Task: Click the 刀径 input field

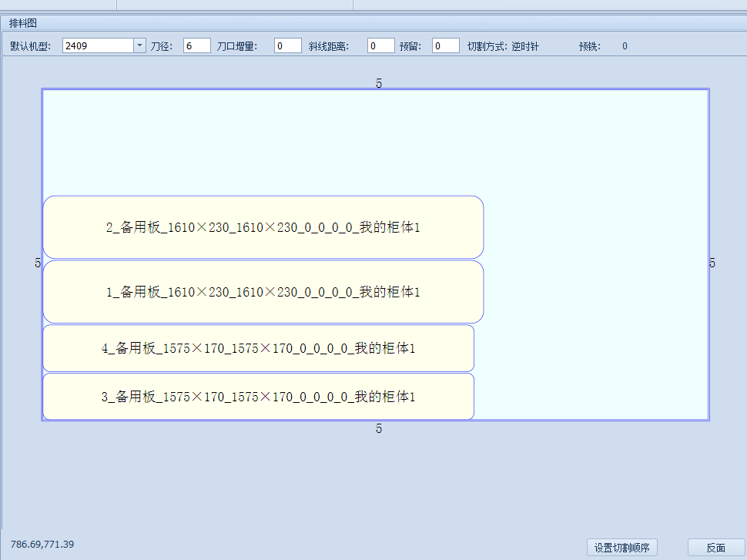Action: click(196, 46)
